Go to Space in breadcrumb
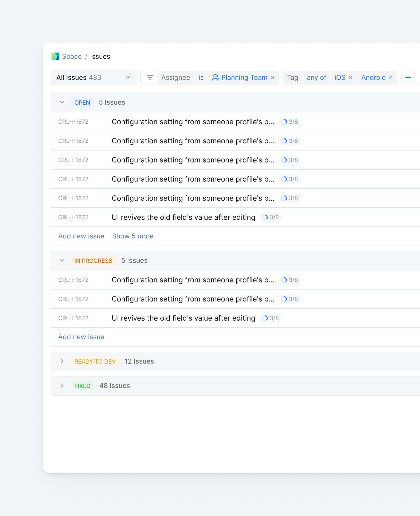 [x=72, y=56]
